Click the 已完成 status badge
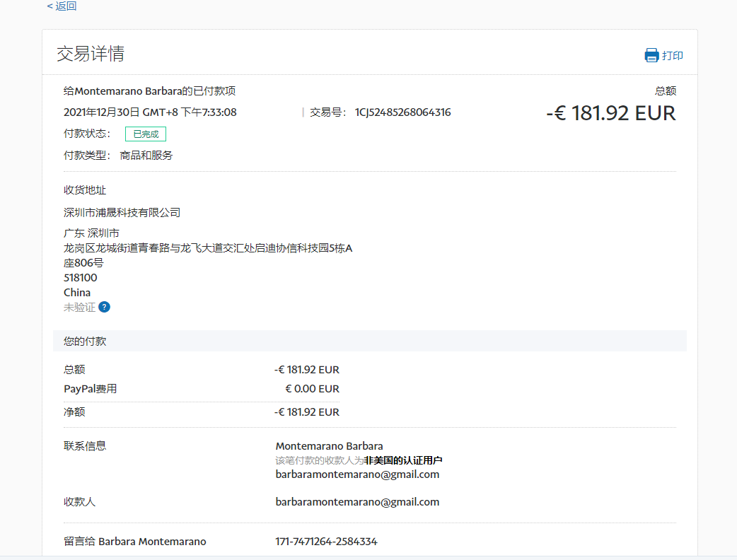737x560 pixels. coord(146,134)
